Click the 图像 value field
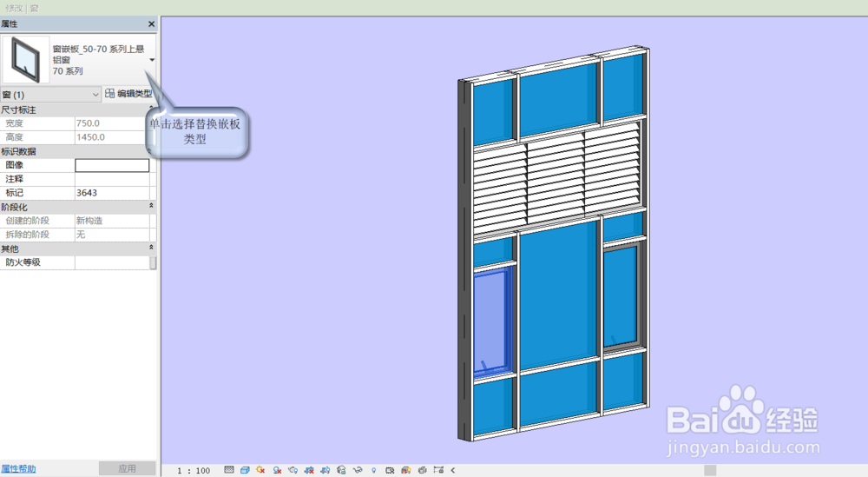 [x=112, y=165]
